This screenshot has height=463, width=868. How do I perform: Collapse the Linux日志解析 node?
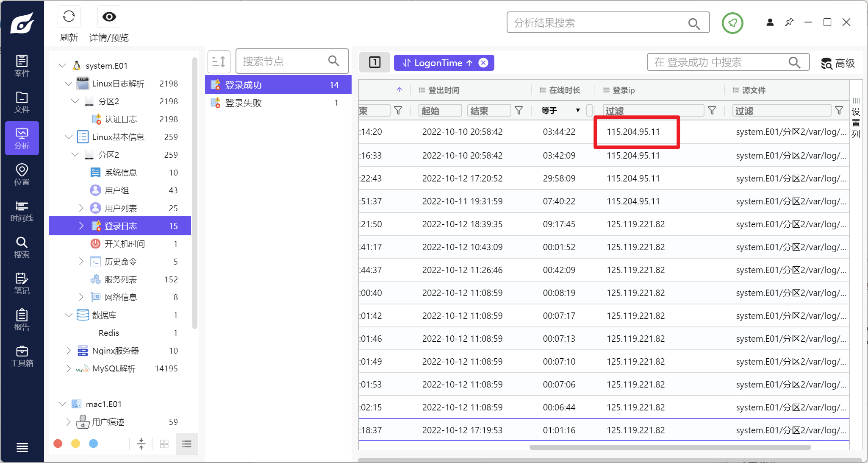point(69,84)
